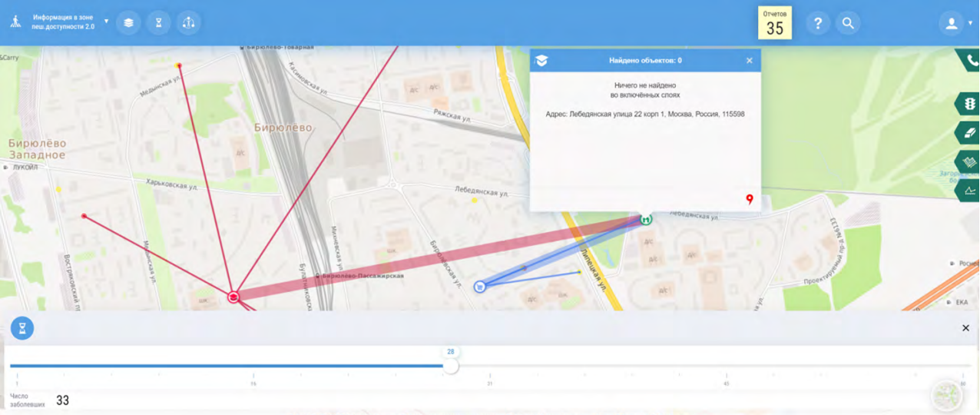The width and height of the screenshot is (980, 415).
Task: Expand the 'Информация в зоне пеш.доступности' dropdown
Action: click(x=106, y=22)
